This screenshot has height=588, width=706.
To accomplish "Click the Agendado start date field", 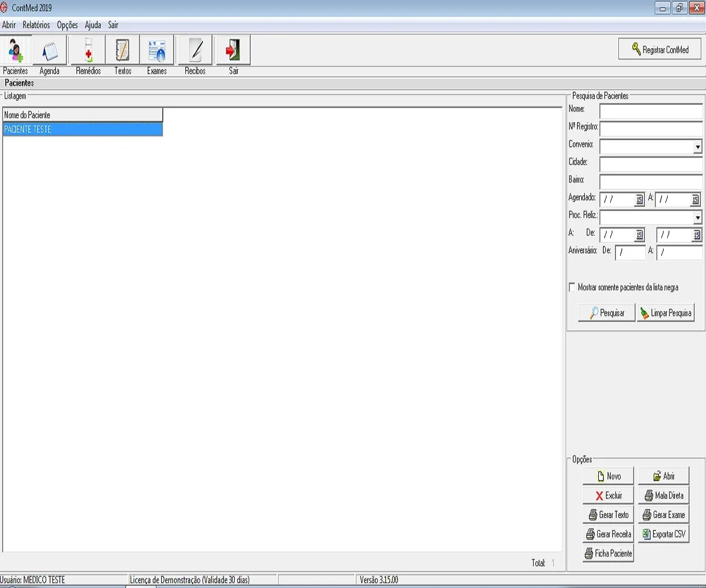I will click(x=617, y=200).
